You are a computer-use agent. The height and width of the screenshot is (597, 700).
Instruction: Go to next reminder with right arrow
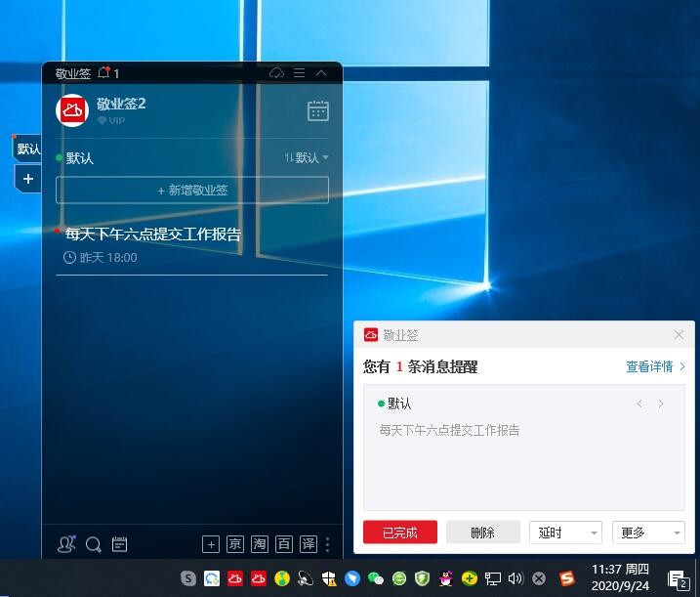click(x=661, y=404)
